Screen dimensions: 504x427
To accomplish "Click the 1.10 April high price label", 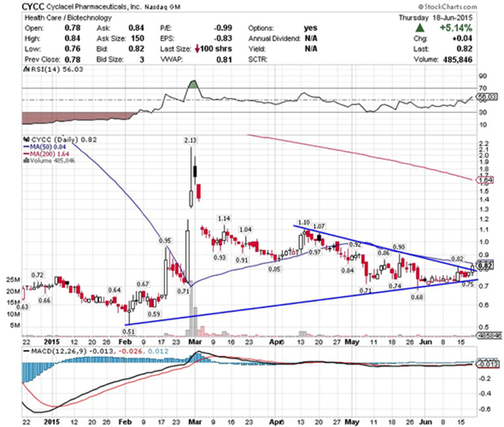I will (303, 223).
